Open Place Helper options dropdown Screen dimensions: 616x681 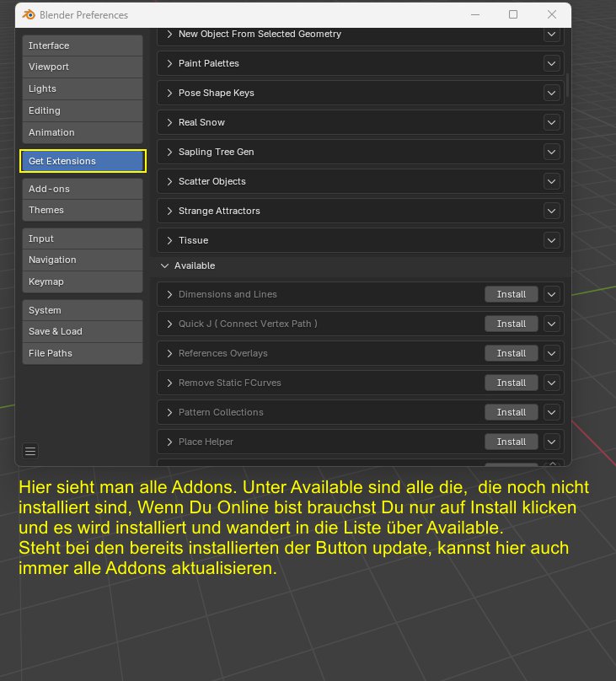551,442
